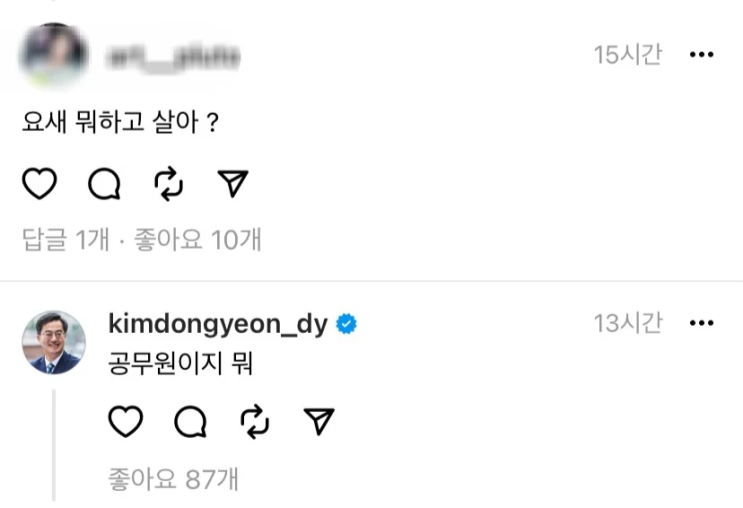Open the blurred avatar of original poster
743x508 pixels.
point(54,55)
